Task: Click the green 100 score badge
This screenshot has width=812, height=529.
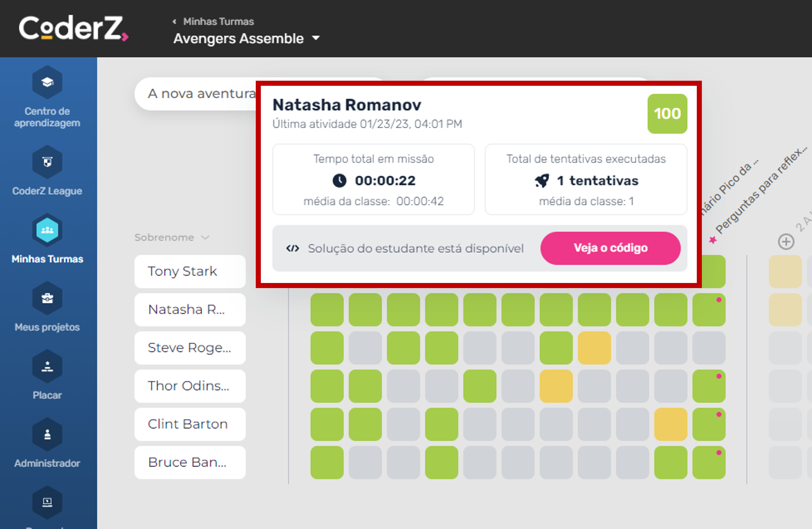Action: coord(667,114)
